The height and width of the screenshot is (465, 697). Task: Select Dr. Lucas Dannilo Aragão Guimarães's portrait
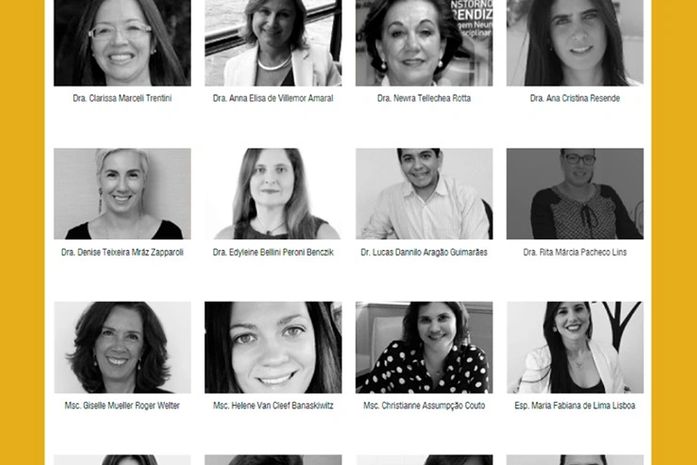pyautogui.click(x=424, y=194)
